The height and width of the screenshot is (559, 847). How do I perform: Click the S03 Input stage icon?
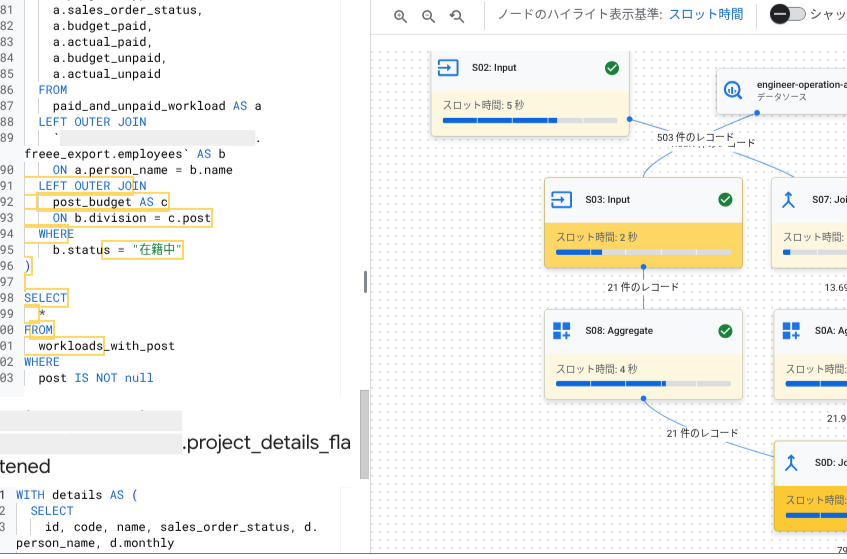coord(562,200)
